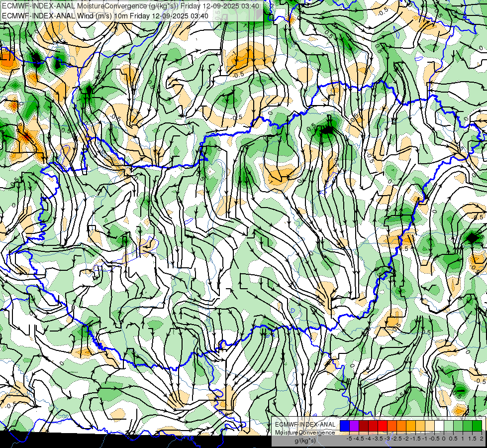Click the pale peach swatch before -0.5
This screenshot has height=448, width=487.
[430, 426]
